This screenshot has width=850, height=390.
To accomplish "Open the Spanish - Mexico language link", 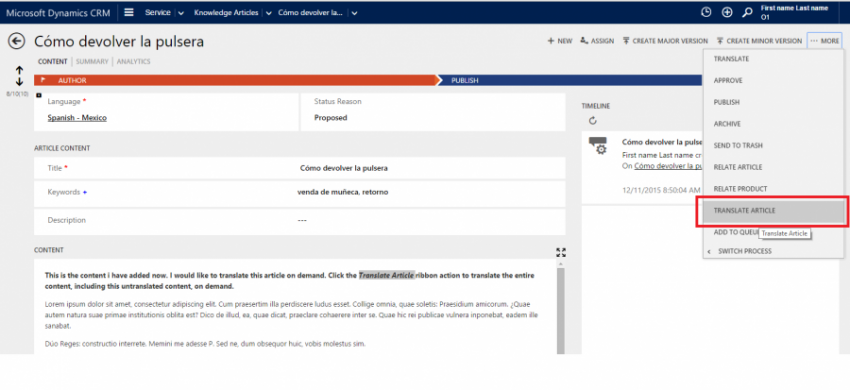I will [x=77, y=118].
